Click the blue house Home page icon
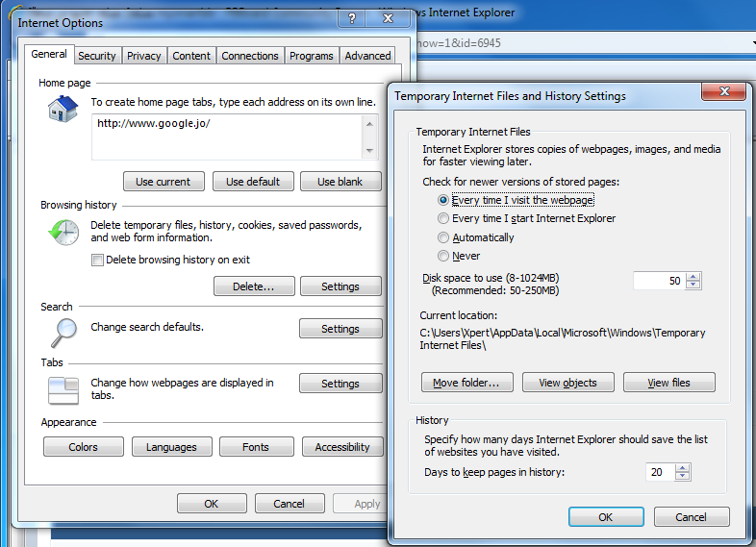The width and height of the screenshot is (756, 547). (x=63, y=109)
